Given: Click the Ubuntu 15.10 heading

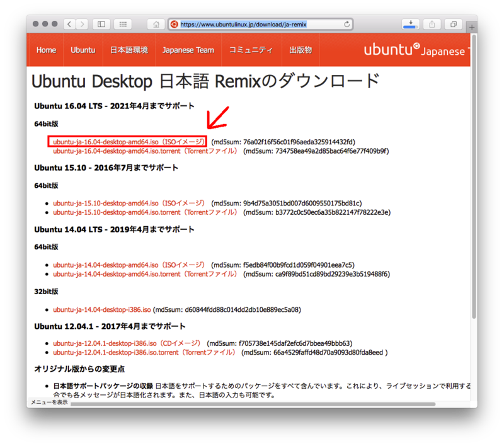Looking at the screenshot, I should tap(106, 168).
